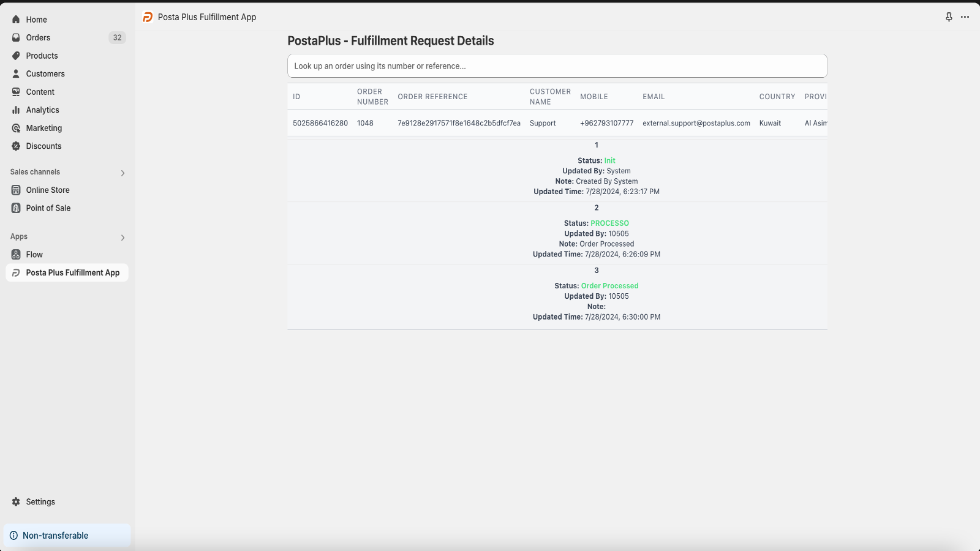Click the Flow app icon

pos(15,254)
